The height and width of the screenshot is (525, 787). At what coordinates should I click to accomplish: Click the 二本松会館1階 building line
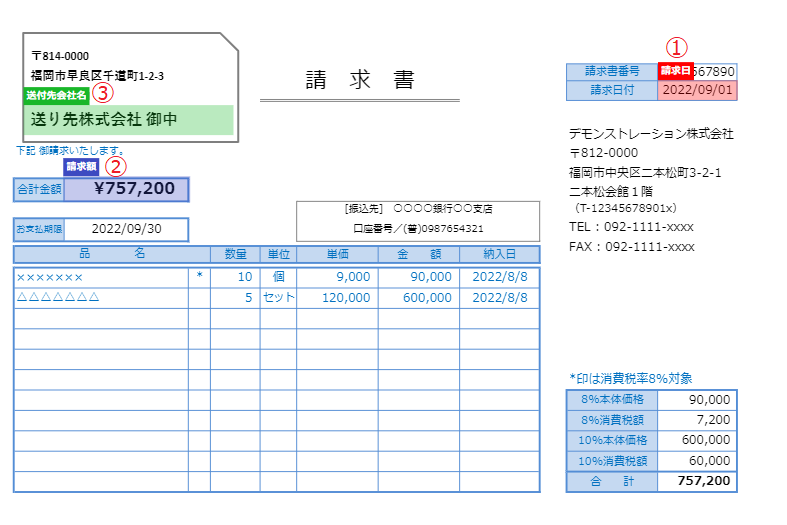point(610,191)
